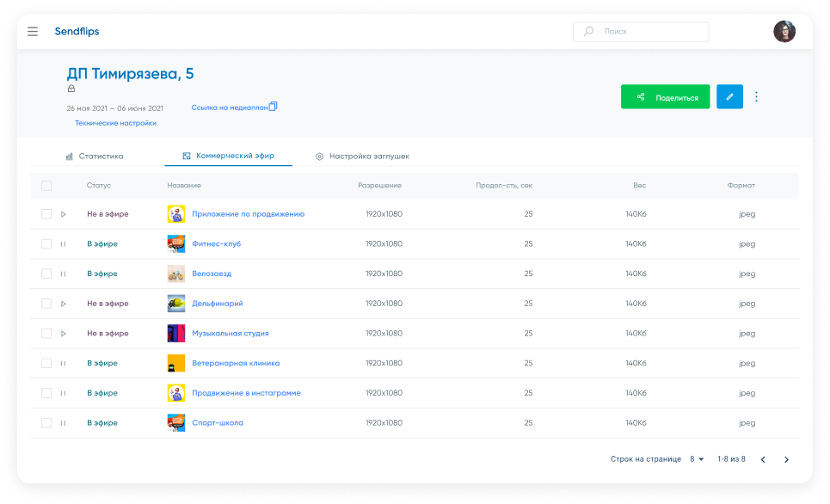Click the Музыкальная студия thumbnail
This screenshot has height=504, width=830.
point(176,334)
